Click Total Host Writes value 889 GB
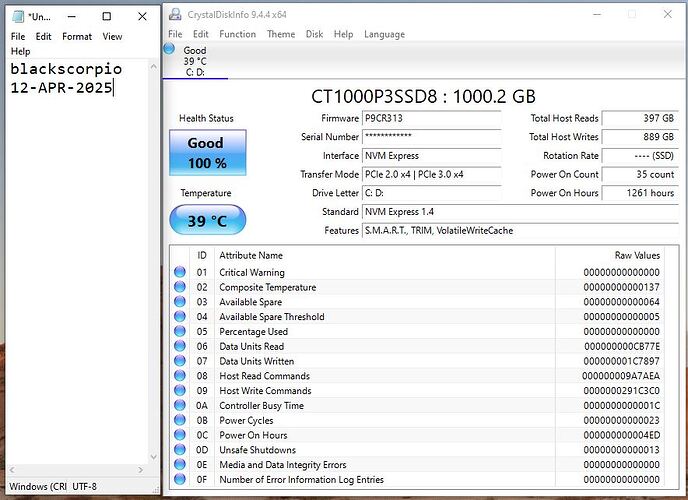Screen dimensions: 688x500 tap(640, 137)
